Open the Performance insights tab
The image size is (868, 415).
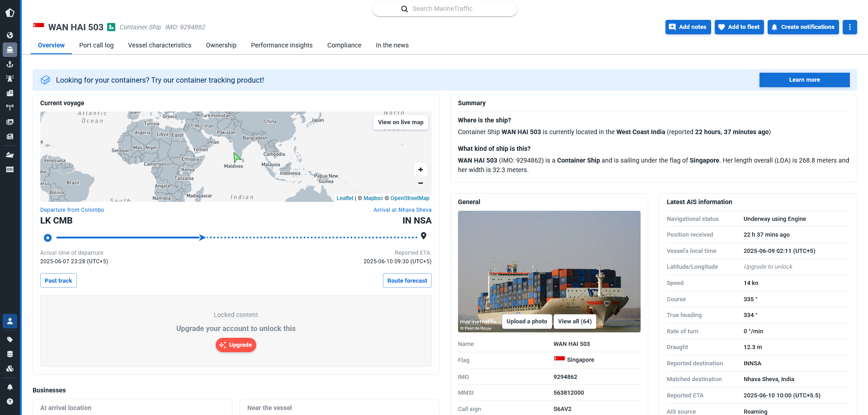coord(282,45)
